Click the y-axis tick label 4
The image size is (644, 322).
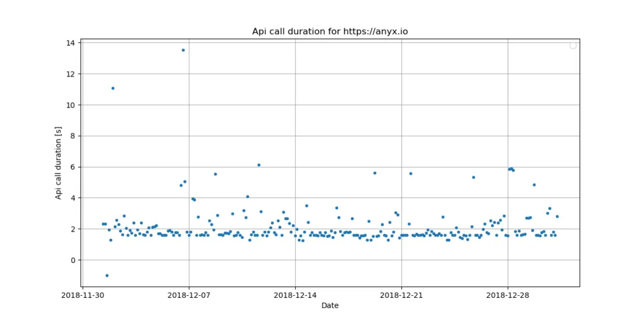click(x=72, y=198)
